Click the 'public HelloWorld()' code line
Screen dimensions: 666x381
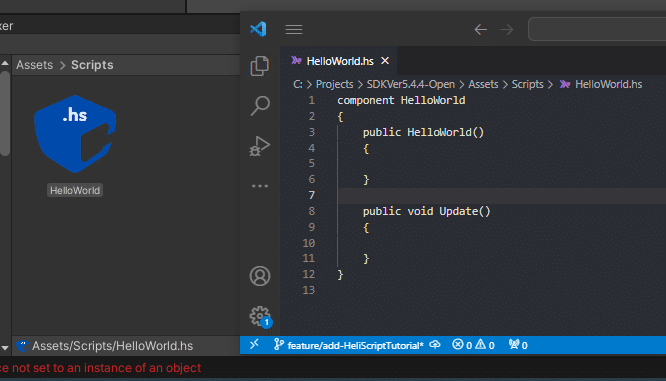click(x=423, y=132)
